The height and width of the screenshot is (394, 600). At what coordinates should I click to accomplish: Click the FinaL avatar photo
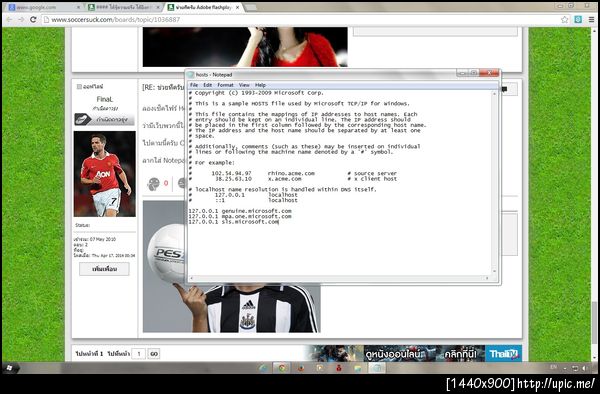pyautogui.click(x=104, y=174)
